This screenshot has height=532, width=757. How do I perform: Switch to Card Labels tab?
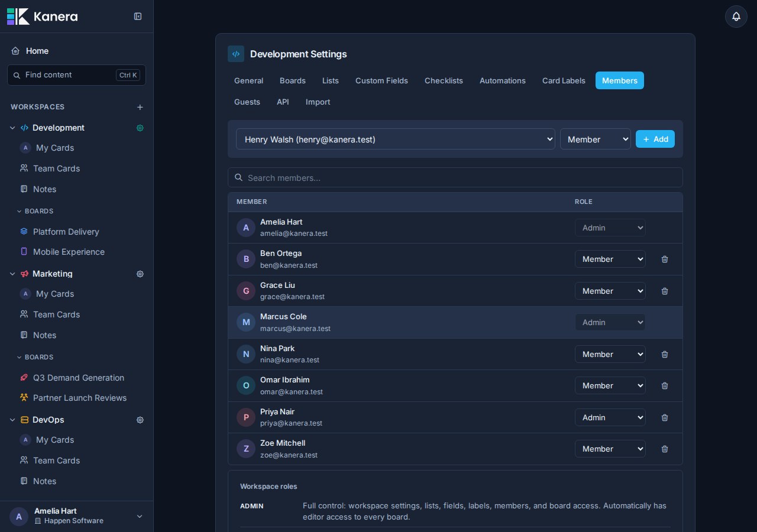coord(564,80)
